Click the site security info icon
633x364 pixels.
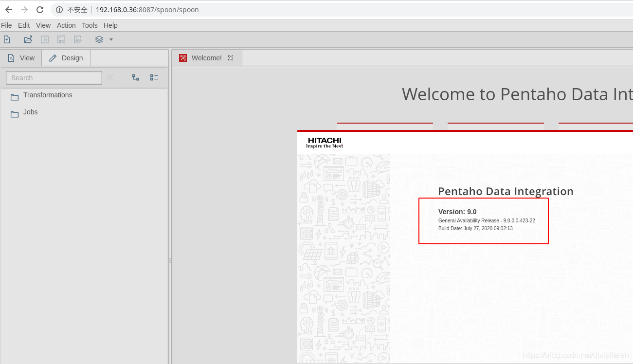click(x=59, y=10)
